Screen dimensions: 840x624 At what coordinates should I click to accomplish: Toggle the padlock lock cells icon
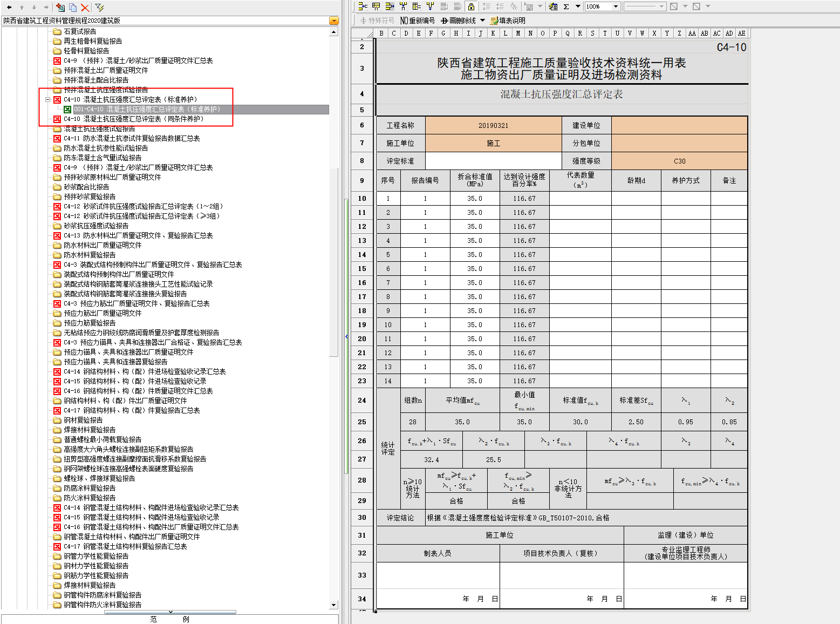(x=472, y=6)
